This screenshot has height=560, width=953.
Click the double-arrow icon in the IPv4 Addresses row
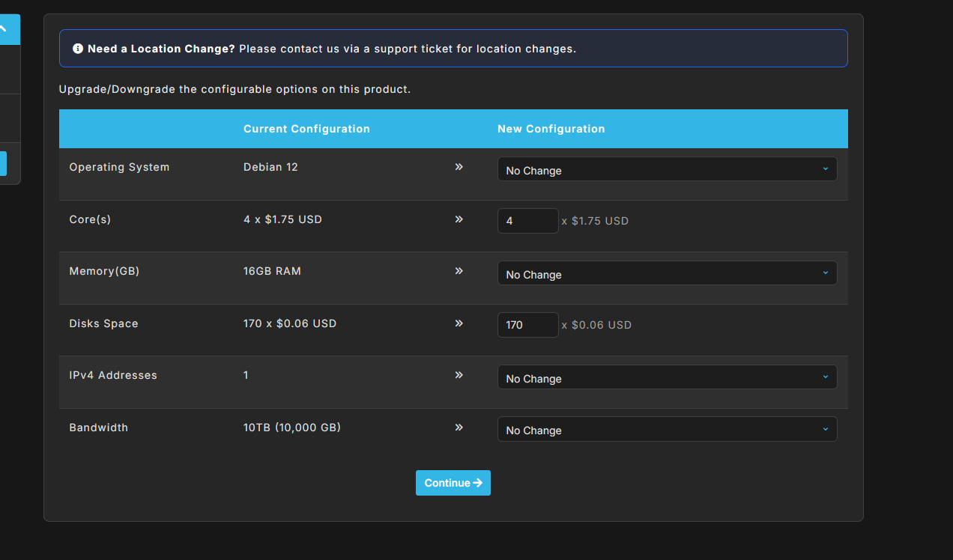pyautogui.click(x=459, y=375)
